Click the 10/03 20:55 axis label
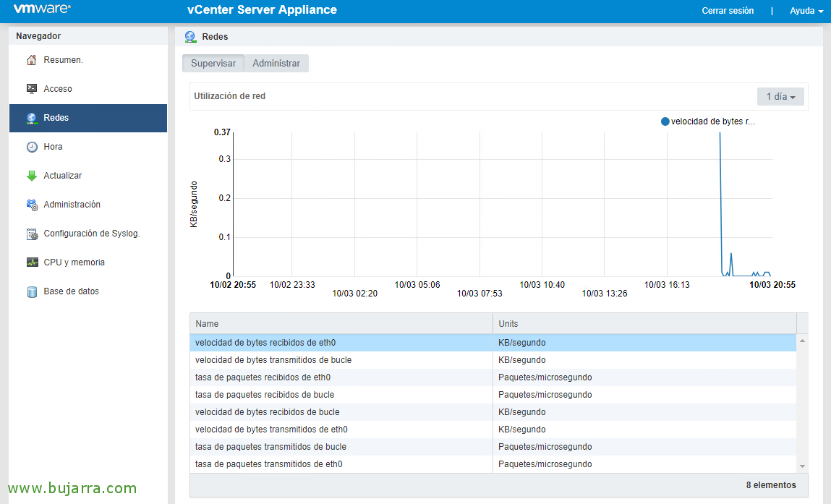Viewport: 831px width, 504px height. (x=772, y=285)
